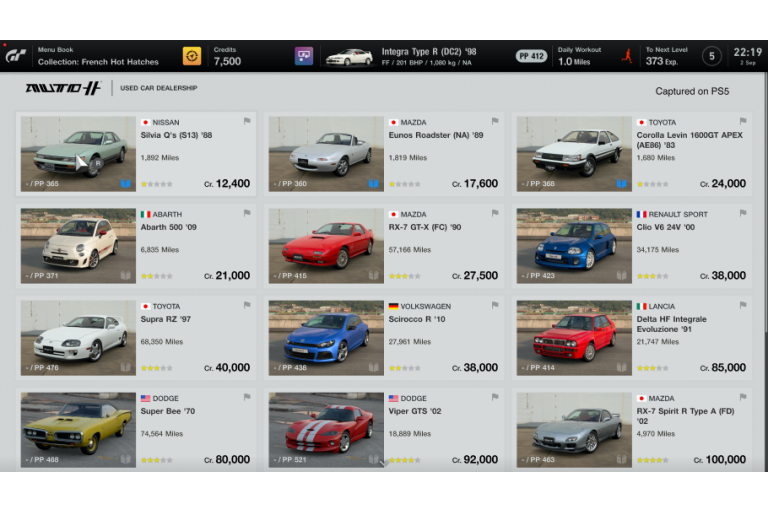Click the blue book icon on Corolla Levin thumbnail
768x512 pixels.
621,184
